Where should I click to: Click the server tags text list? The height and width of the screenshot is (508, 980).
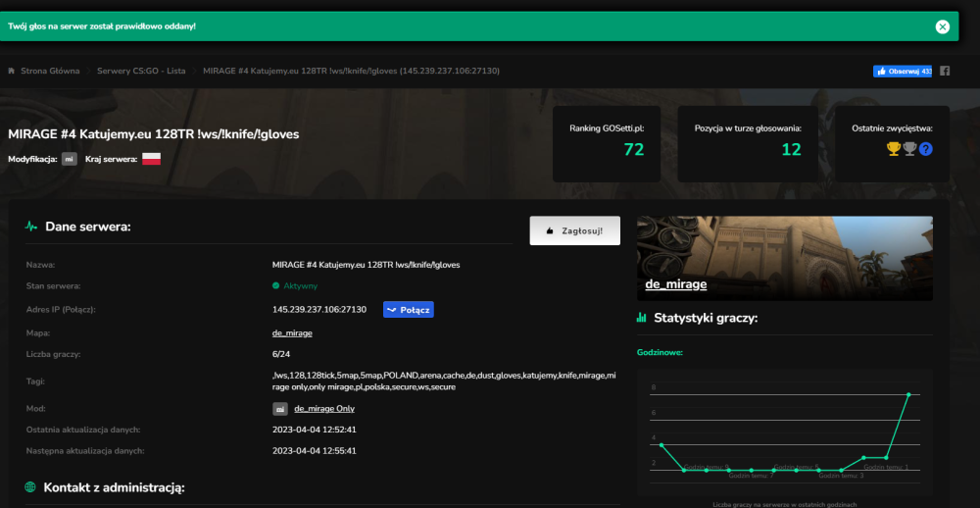coord(444,381)
